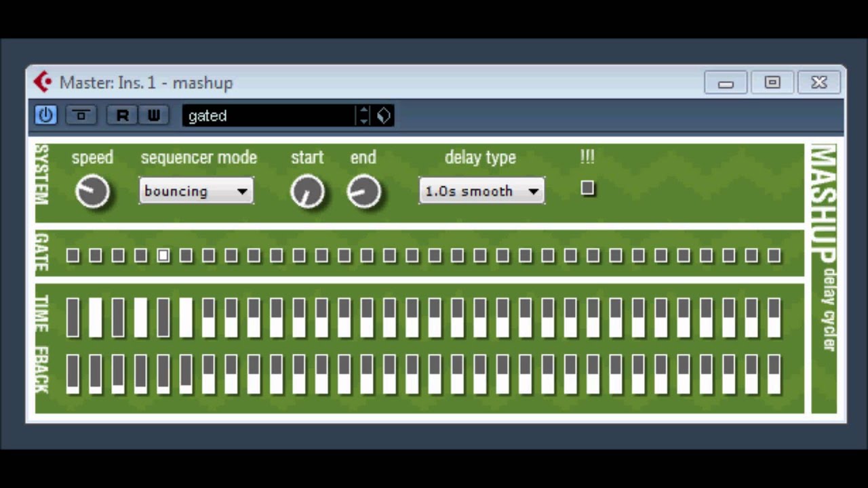The height and width of the screenshot is (488, 868).
Task: Toggle the plugin power bypass button
Action: [46, 115]
